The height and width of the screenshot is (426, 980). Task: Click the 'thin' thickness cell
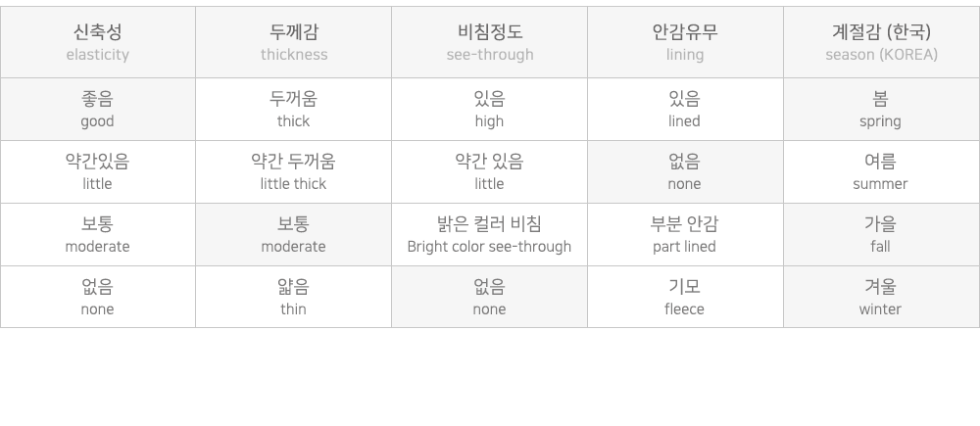pos(294,297)
